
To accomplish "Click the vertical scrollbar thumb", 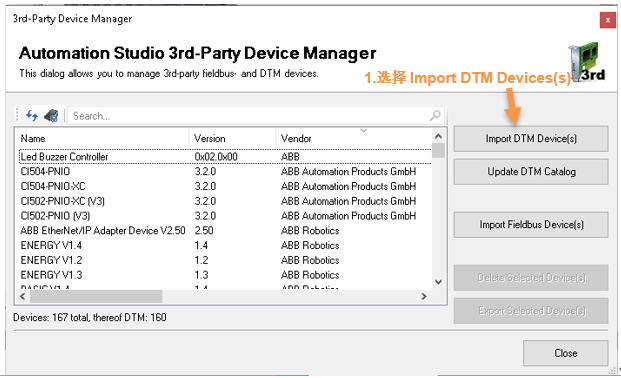I will click(x=438, y=151).
